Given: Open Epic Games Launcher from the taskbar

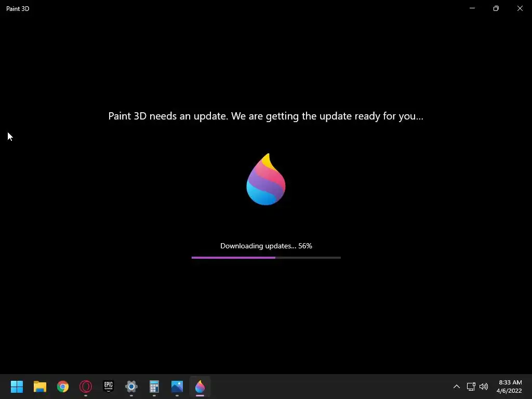Looking at the screenshot, I should point(108,387).
